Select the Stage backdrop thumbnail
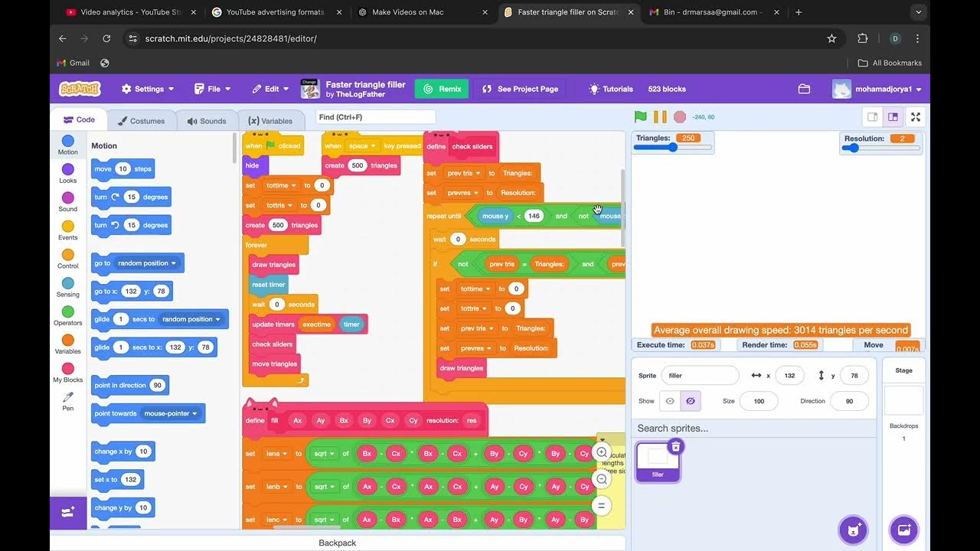 tap(903, 400)
